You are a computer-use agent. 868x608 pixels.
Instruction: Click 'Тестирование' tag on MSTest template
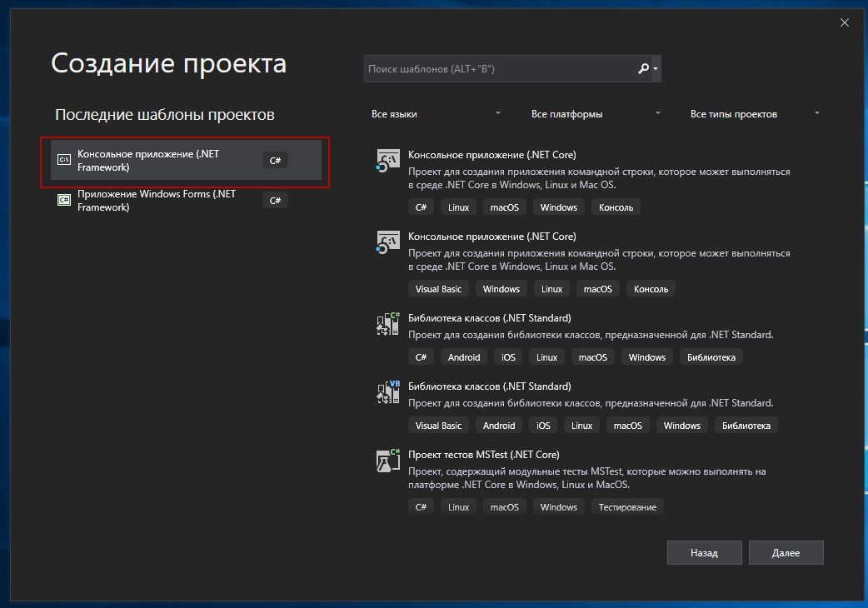pyautogui.click(x=627, y=507)
